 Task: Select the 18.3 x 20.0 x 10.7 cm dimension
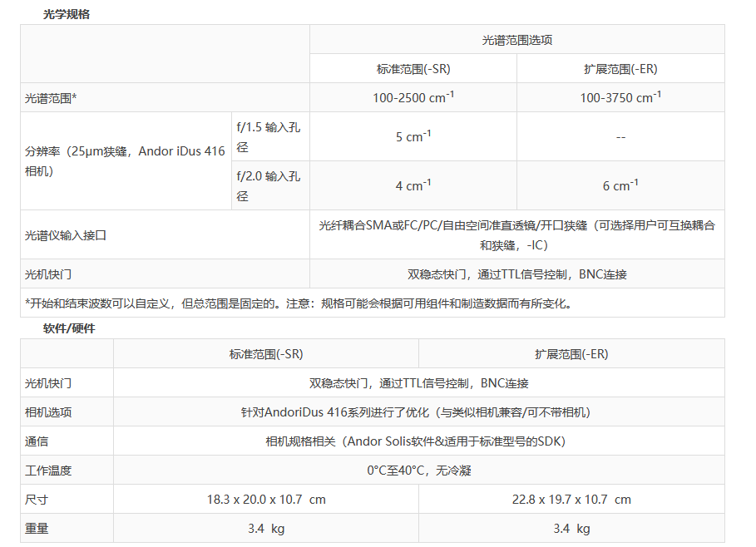pyautogui.click(x=266, y=500)
